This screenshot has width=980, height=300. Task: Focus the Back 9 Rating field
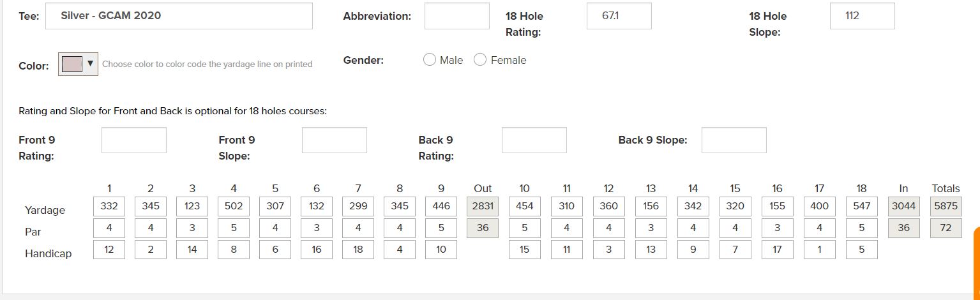pyautogui.click(x=534, y=140)
